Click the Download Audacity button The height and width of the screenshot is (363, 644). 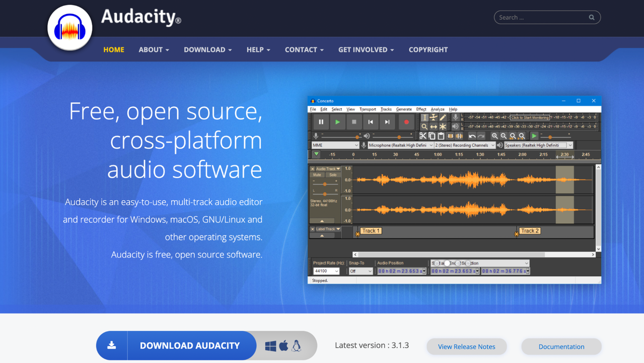(190, 345)
